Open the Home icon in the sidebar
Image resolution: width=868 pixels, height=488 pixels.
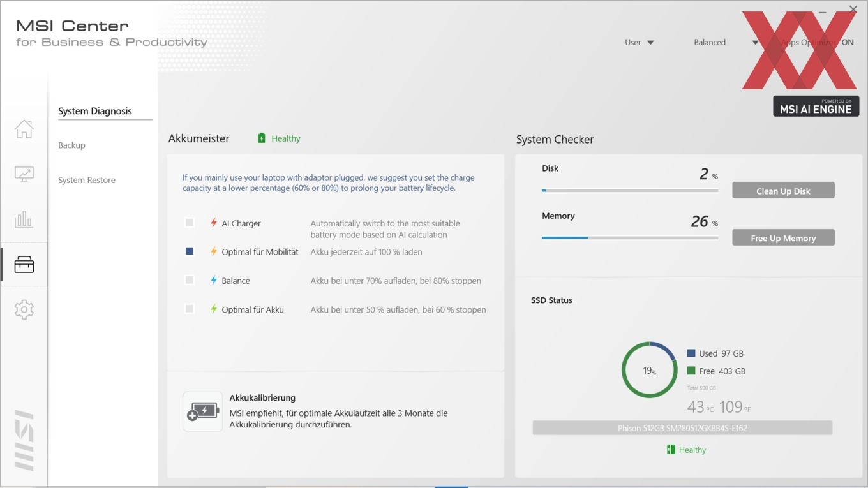[x=24, y=129]
